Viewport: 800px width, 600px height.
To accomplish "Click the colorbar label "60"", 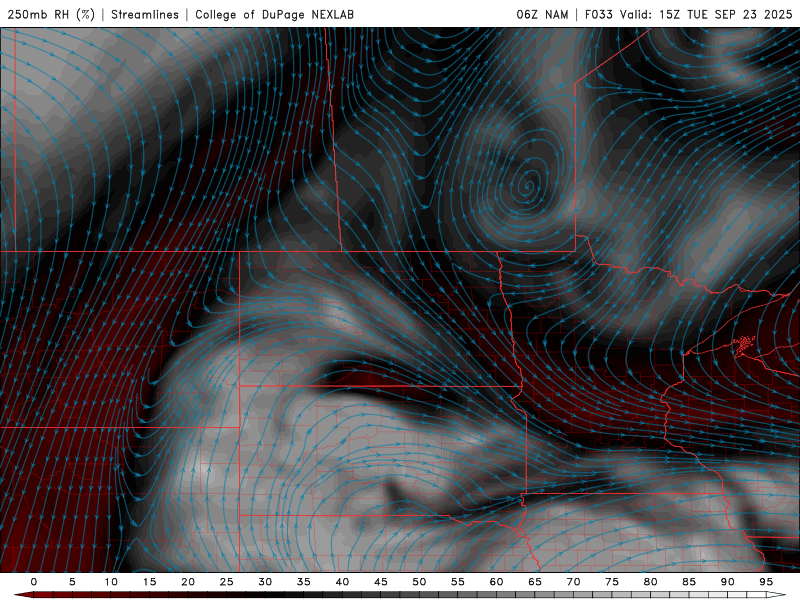I will click(x=496, y=582).
